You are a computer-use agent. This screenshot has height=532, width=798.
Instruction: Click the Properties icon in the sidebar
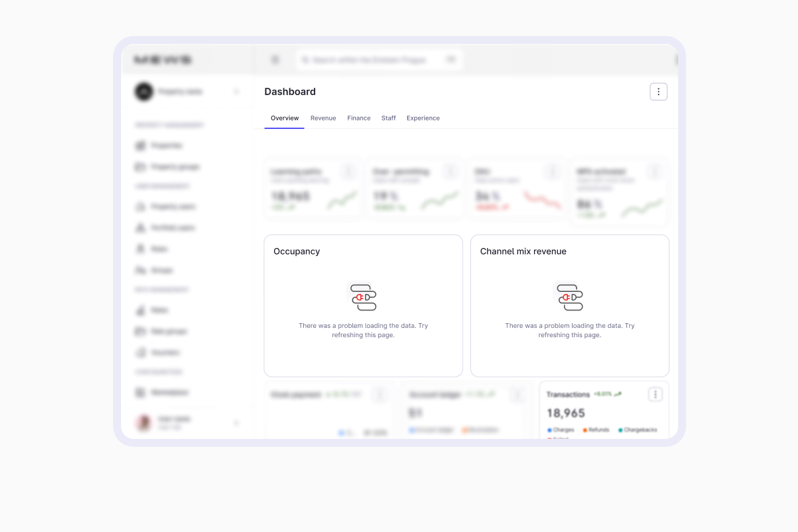140,146
